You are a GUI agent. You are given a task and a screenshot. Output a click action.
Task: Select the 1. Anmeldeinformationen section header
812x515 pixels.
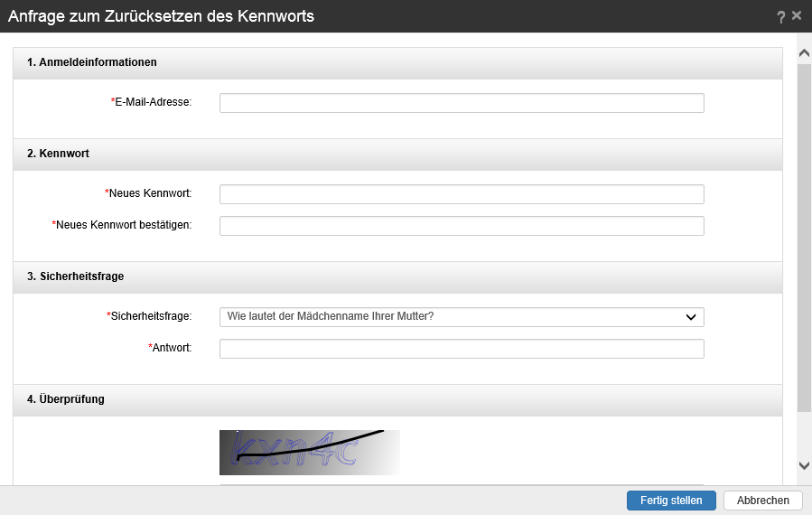click(x=92, y=63)
